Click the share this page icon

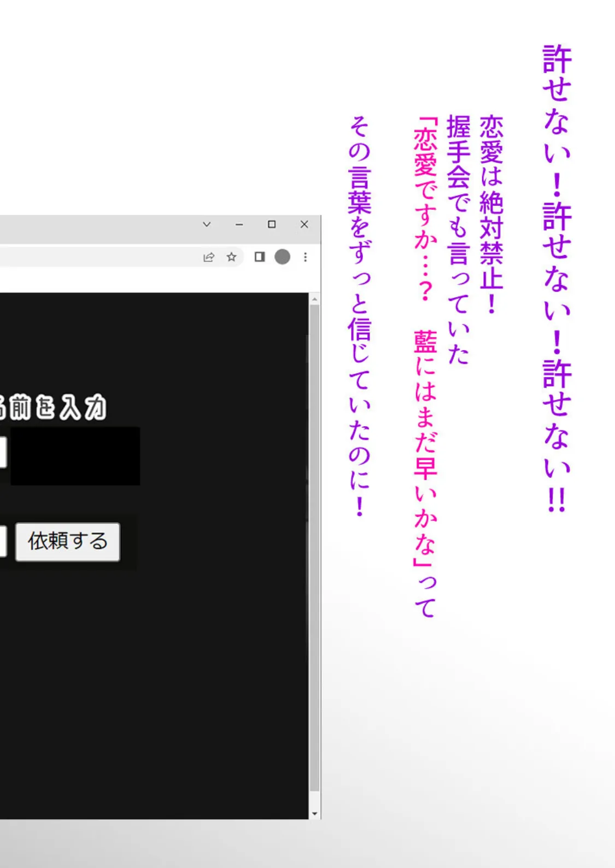tap(209, 257)
